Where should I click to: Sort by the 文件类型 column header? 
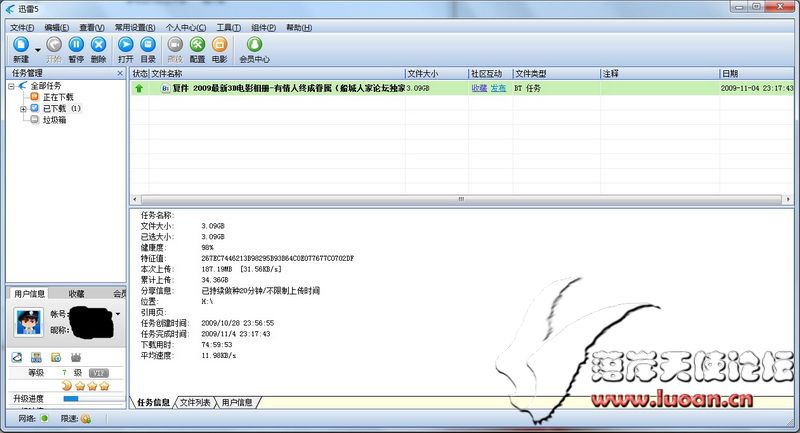tap(556, 74)
